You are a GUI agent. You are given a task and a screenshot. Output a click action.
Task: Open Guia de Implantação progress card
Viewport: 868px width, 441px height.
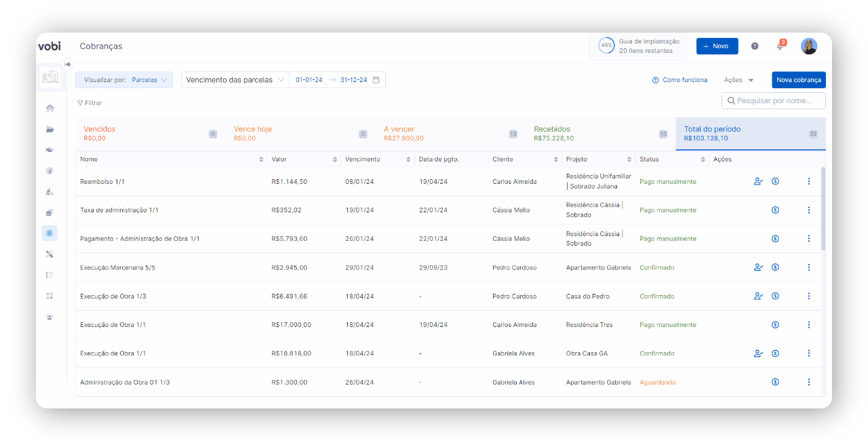[x=639, y=46]
